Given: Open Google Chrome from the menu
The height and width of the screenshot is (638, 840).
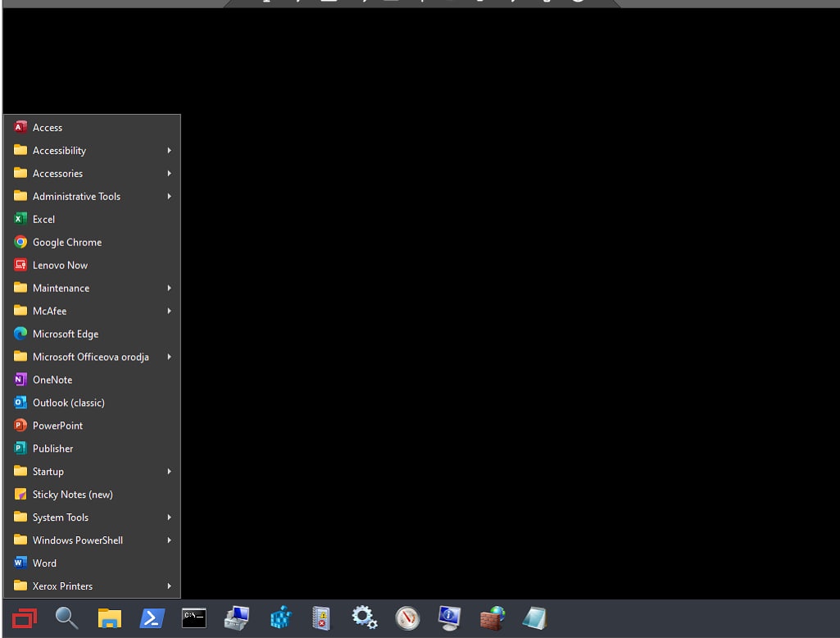Looking at the screenshot, I should coord(92,243).
